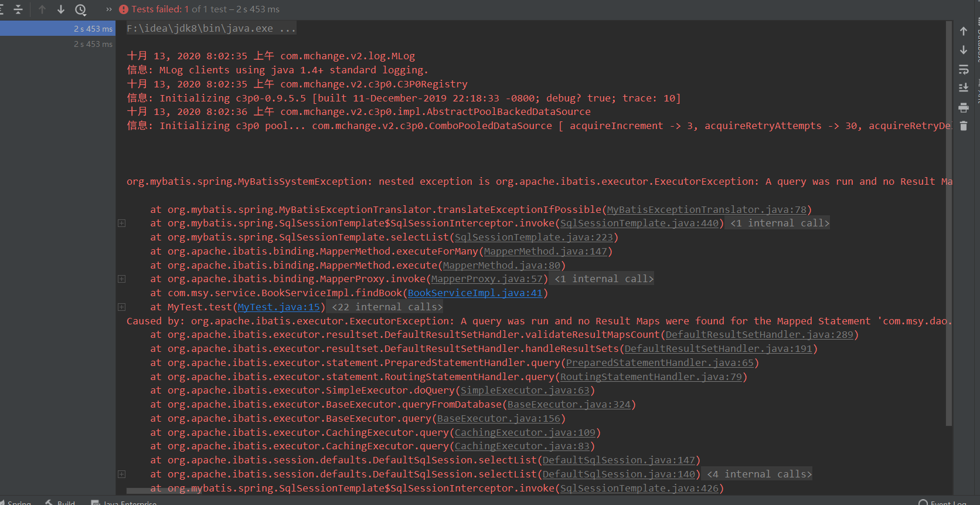Click the 'Initializing c3p0-0.9.5.5' log line

coord(404,98)
